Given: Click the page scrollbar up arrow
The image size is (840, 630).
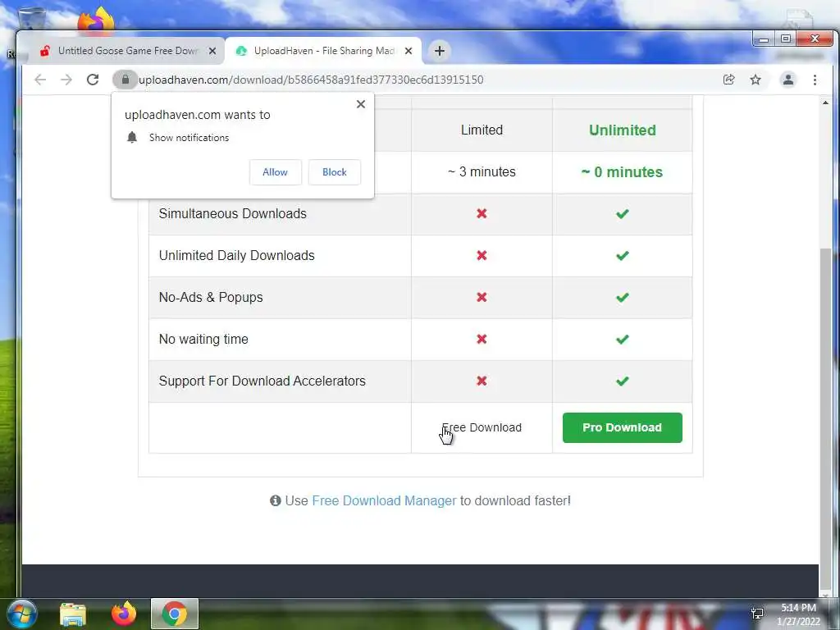Looking at the screenshot, I should [825, 103].
